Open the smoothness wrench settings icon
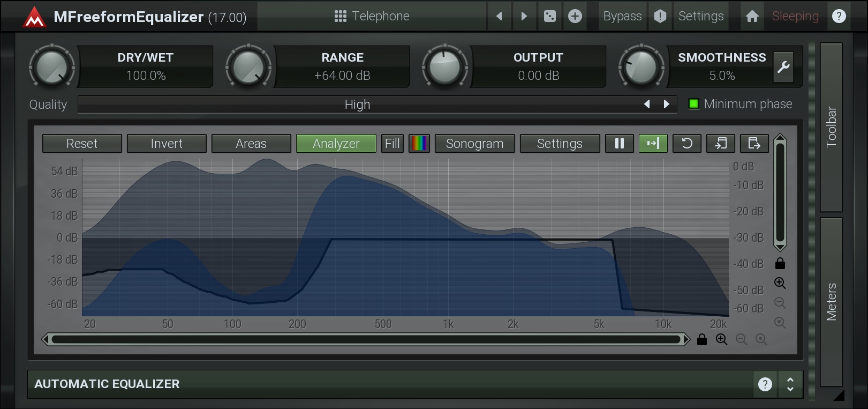 point(783,67)
